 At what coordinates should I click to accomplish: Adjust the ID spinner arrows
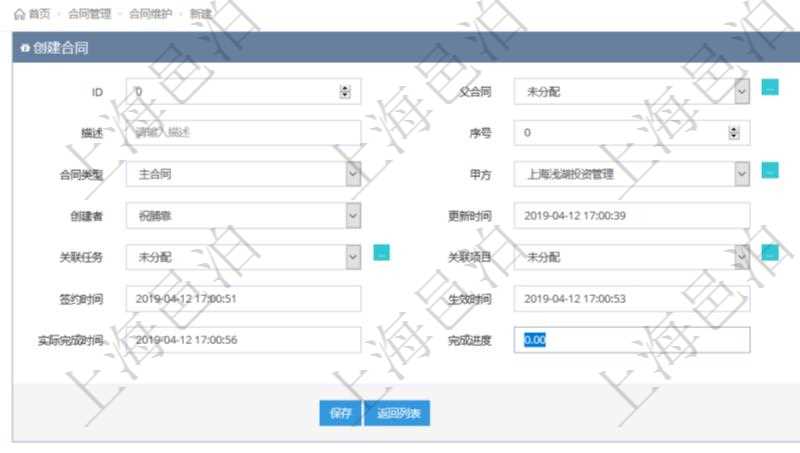point(345,92)
